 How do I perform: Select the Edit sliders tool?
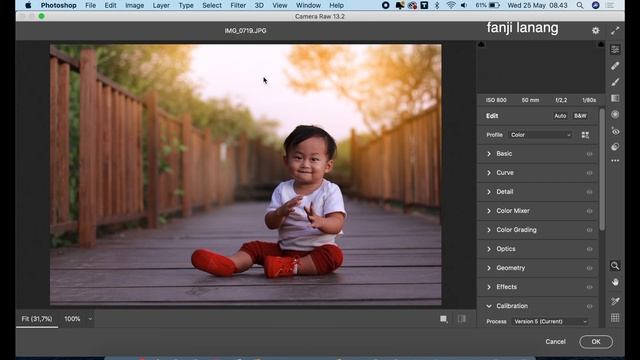click(x=615, y=49)
